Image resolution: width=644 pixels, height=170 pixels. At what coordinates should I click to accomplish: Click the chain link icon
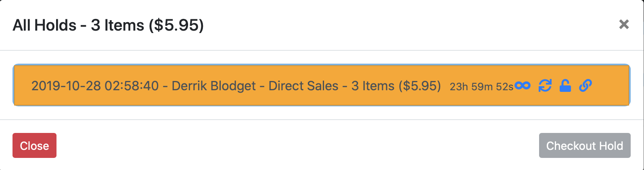click(585, 85)
